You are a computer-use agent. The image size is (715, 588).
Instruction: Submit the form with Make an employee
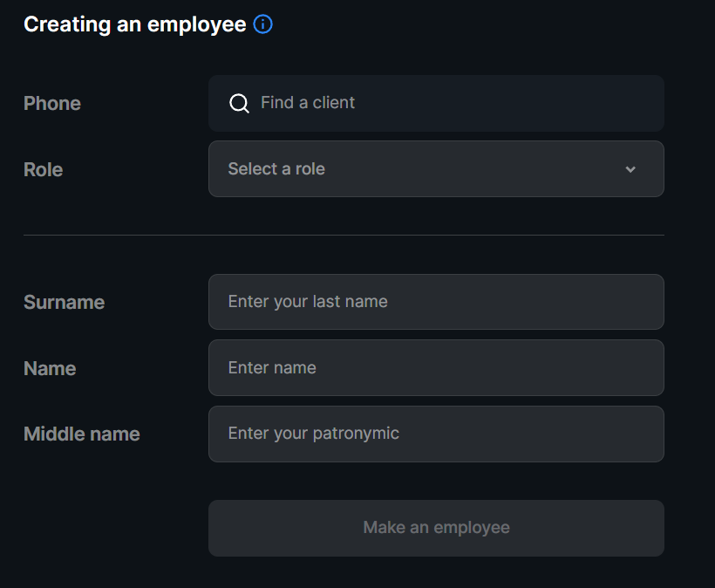tap(436, 528)
